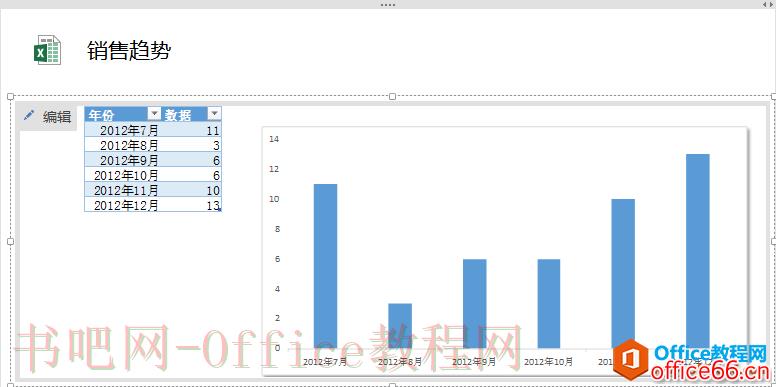The height and width of the screenshot is (387, 776).
Task: Click the 2012年10月 chart bar
Action: click(x=549, y=303)
